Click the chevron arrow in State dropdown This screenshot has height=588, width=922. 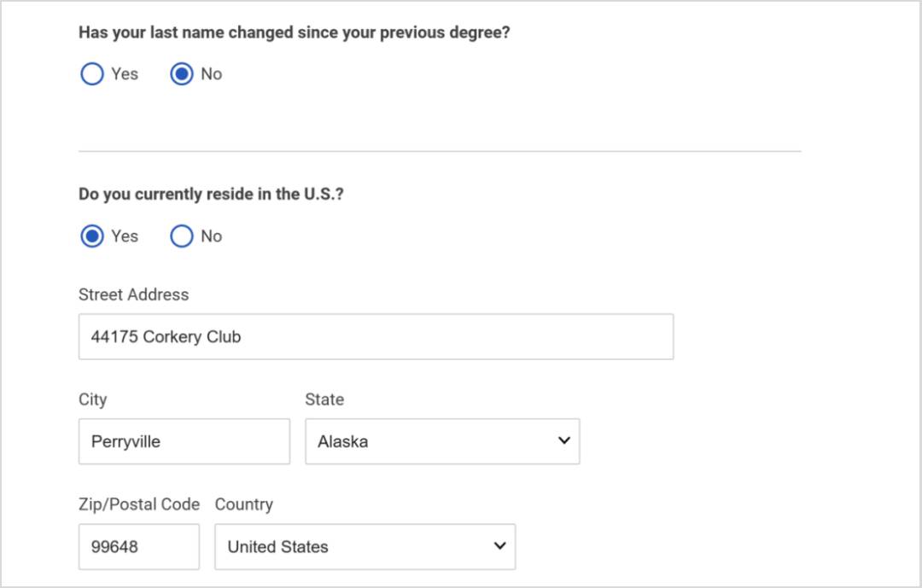click(564, 440)
